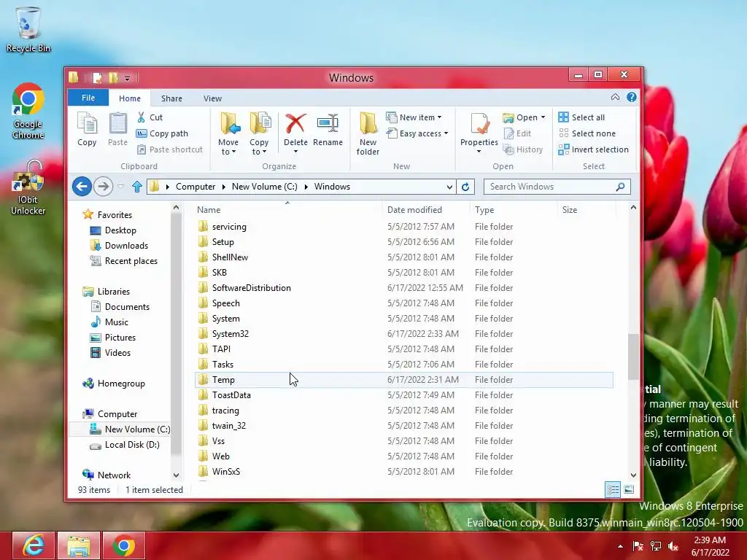Sort by the Name column header
The width and height of the screenshot is (747, 560).
287,209
